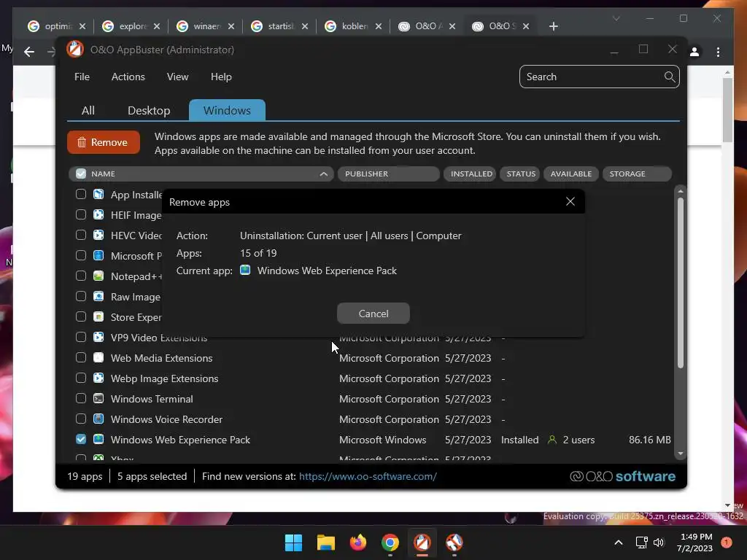Open File Explorer from taskbar
747x560 pixels.
tap(326, 542)
